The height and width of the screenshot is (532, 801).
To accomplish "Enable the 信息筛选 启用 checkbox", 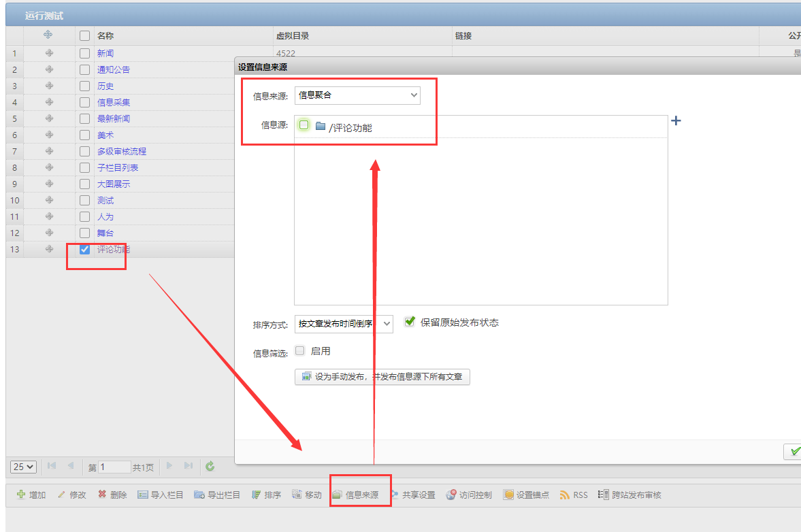I will [300, 351].
